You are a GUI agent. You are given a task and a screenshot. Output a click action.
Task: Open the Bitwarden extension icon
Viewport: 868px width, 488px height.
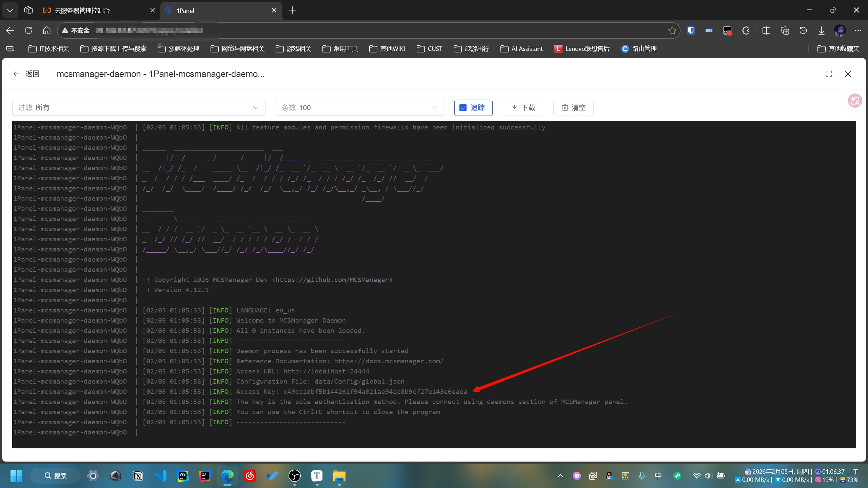(x=691, y=30)
